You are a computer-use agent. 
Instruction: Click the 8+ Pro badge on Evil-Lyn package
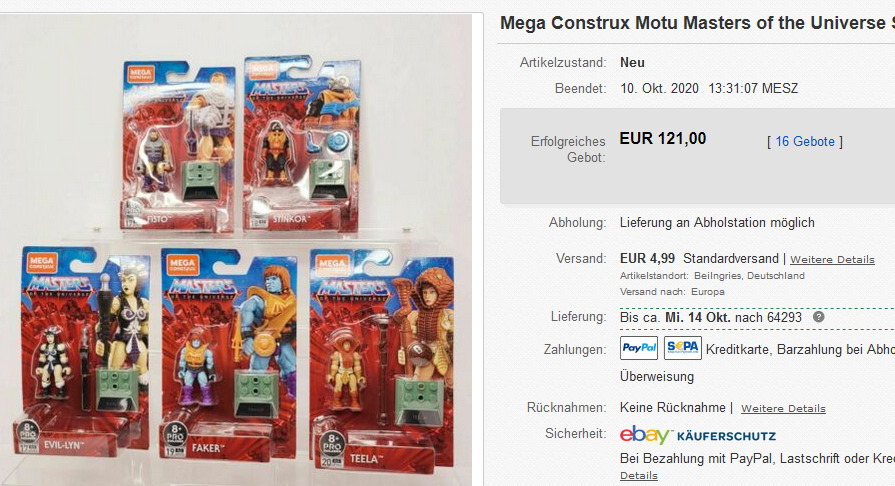click(x=28, y=431)
